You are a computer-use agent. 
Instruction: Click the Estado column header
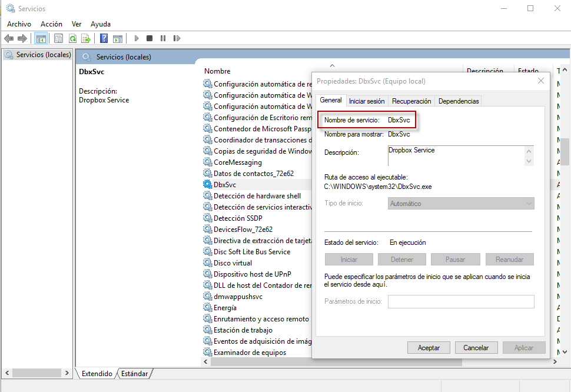528,70
